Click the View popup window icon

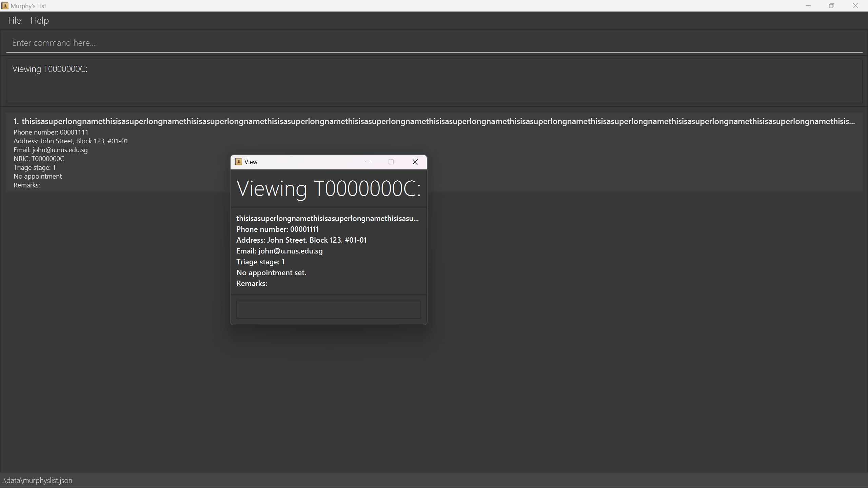[238, 162]
